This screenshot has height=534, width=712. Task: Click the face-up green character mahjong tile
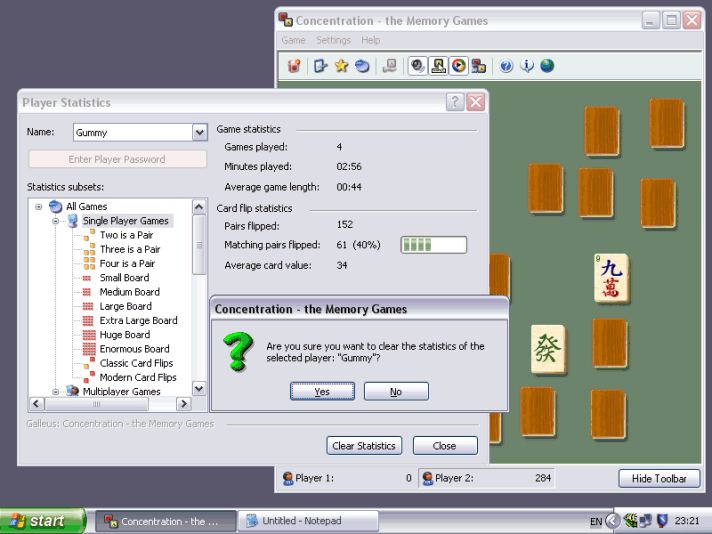pos(548,349)
